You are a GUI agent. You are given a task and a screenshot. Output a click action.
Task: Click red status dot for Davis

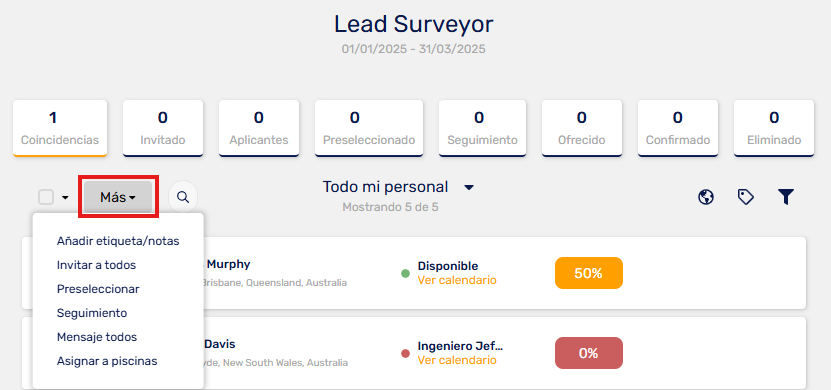tap(405, 353)
